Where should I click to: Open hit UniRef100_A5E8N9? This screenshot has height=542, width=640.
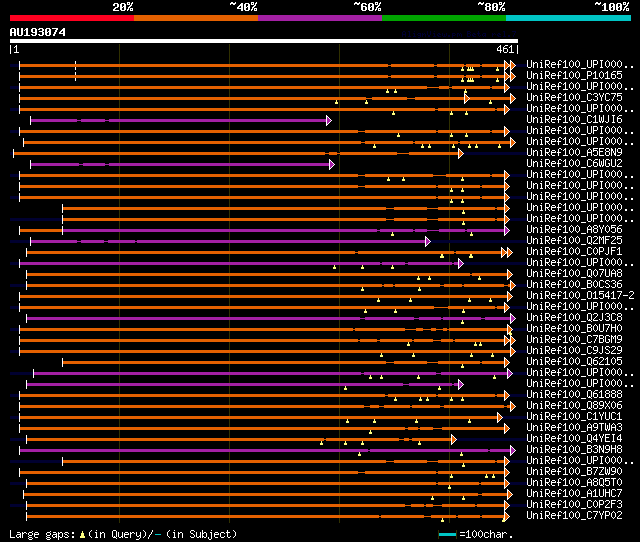tap(574, 153)
